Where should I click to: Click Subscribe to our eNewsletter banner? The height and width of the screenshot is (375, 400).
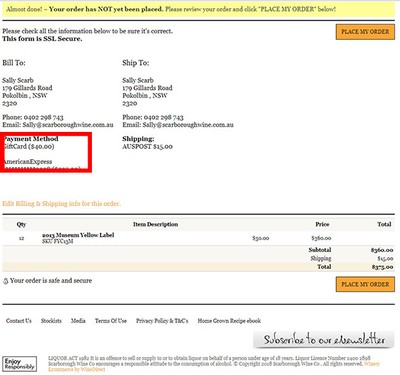(x=324, y=340)
